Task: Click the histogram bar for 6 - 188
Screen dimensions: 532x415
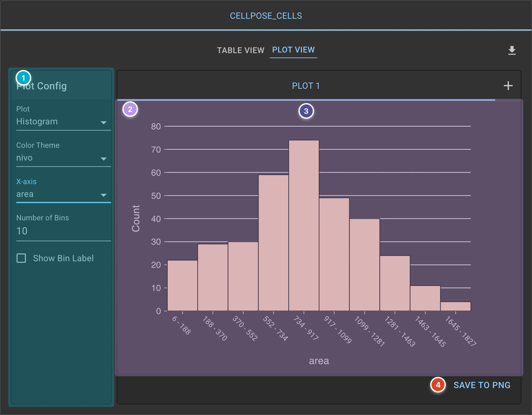Action: pyautogui.click(x=182, y=285)
